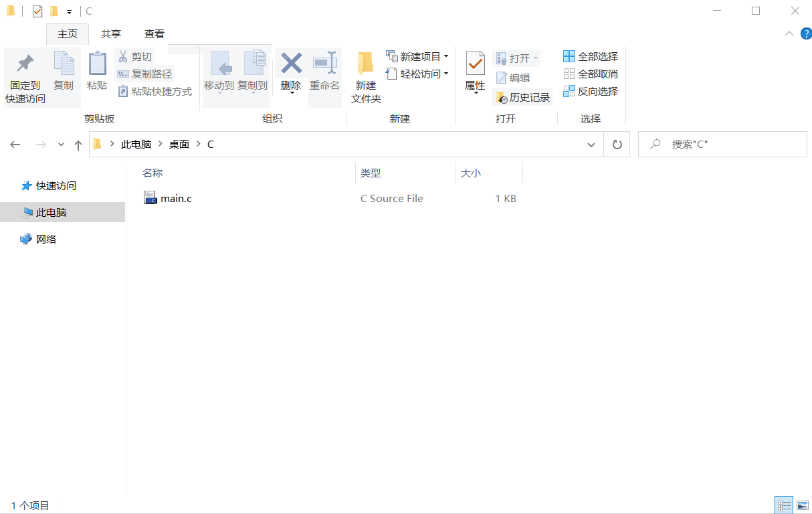Image resolution: width=812 pixels, height=514 pixels.
Task: Click the 删除 delete X icon
Action: (291, 64)
